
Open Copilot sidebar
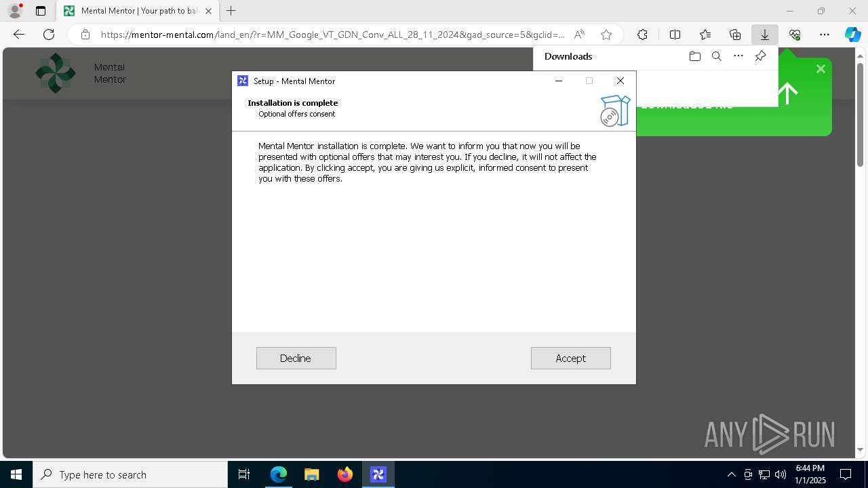click(x=852, y=35)
